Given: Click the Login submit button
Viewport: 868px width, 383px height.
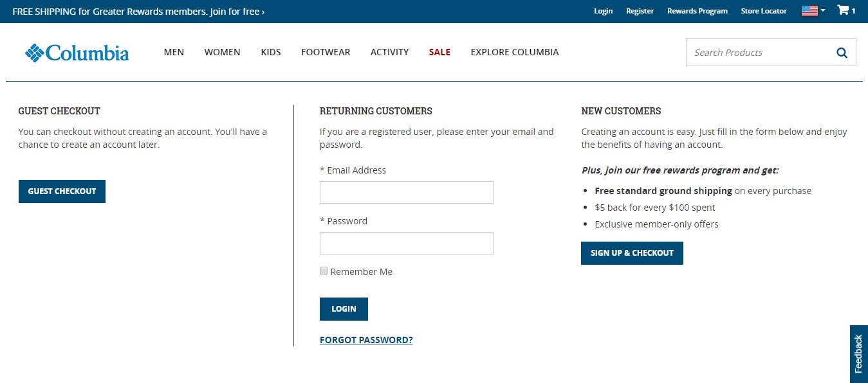Looking at the screenshot, I should (x=344, y=309).
